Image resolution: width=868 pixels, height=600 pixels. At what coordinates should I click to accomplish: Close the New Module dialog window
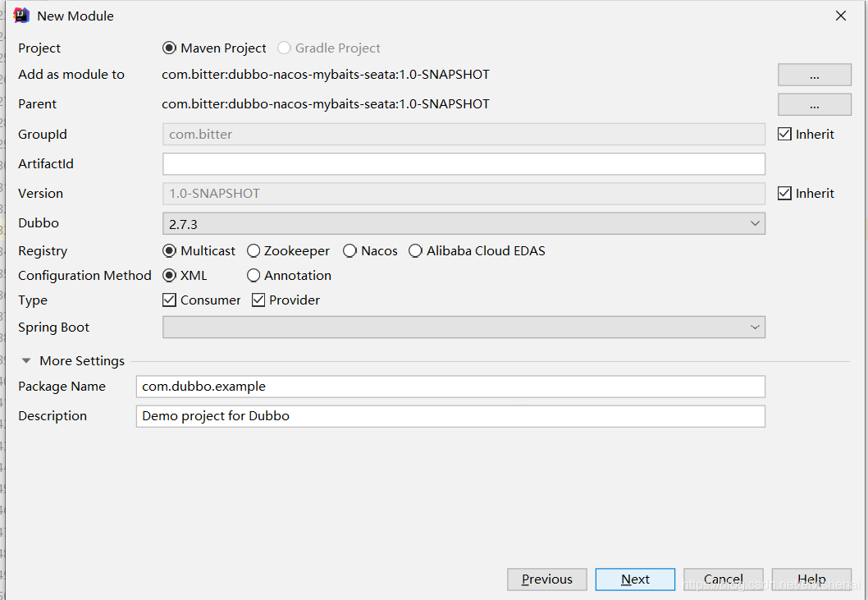coord(841,16)
